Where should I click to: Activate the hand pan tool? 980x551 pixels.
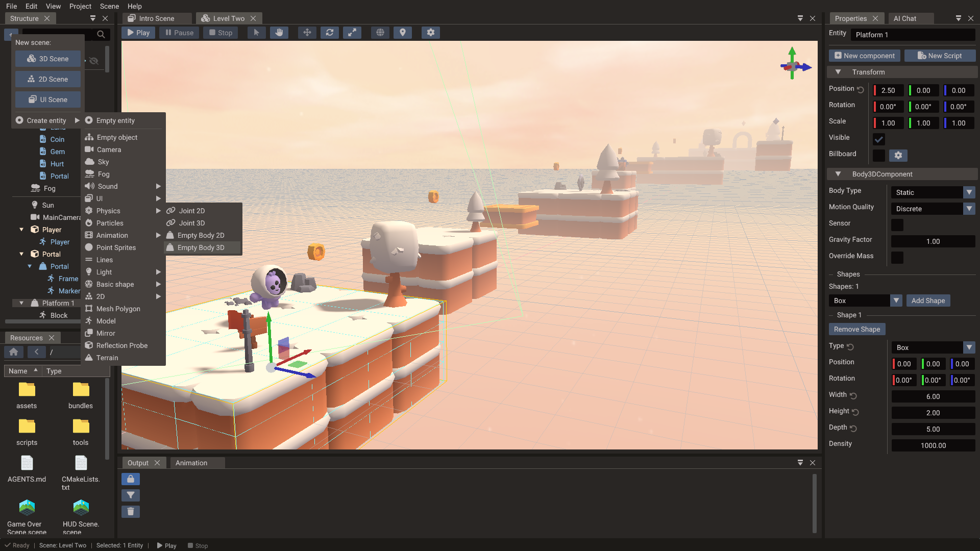pyautogui.click(x=279, y=33)
